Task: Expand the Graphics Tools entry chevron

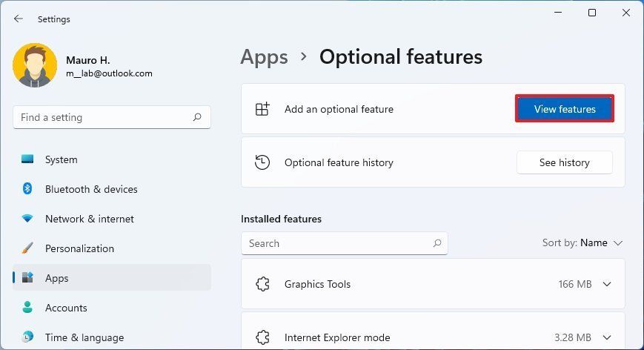Action: (607, 284)
